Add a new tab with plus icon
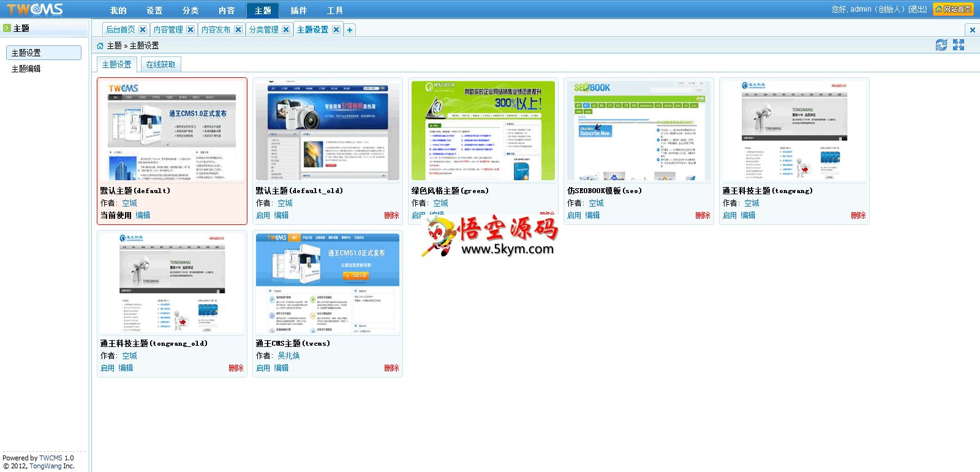Screen dimensions: 980x472 (x=350, y=29)
